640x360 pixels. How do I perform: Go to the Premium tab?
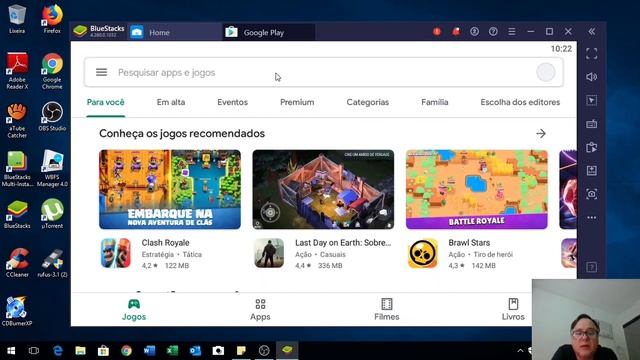coord(297,102)
